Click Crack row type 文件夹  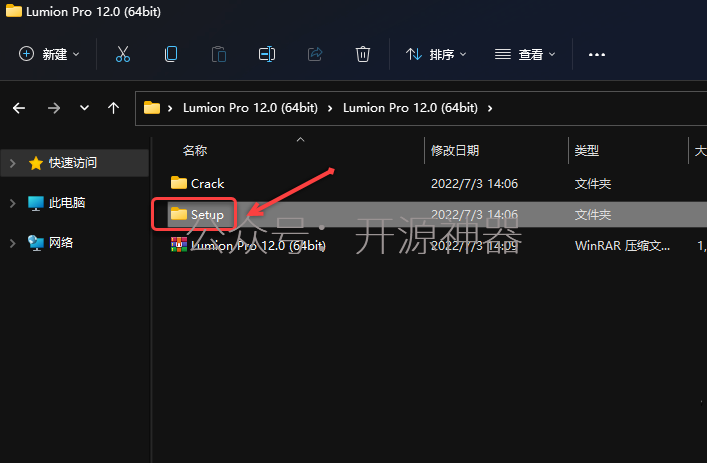(x=592, y=184)
